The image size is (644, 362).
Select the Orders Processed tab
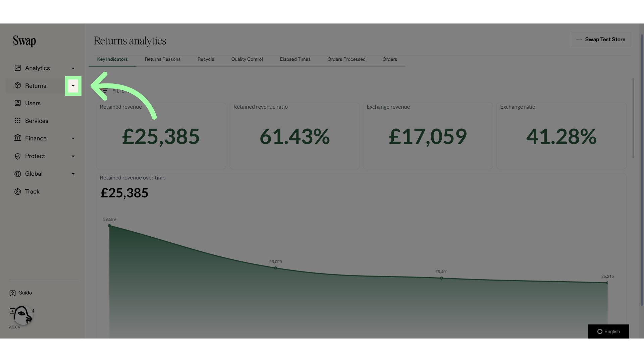point(346,59)
